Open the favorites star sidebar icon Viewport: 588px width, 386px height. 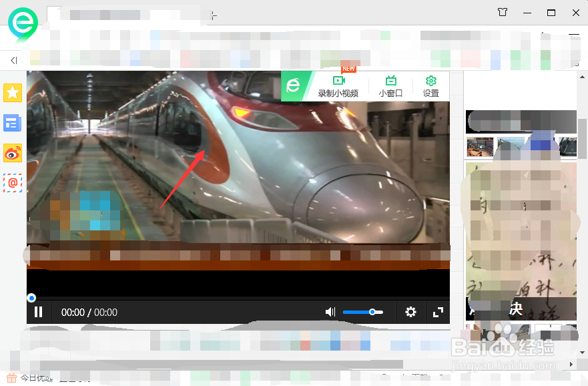pyautogui.click(x=13, y=93)
